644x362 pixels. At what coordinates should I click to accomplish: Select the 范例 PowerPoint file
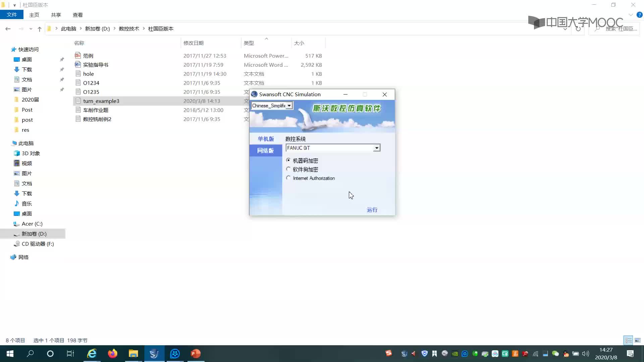88,56
